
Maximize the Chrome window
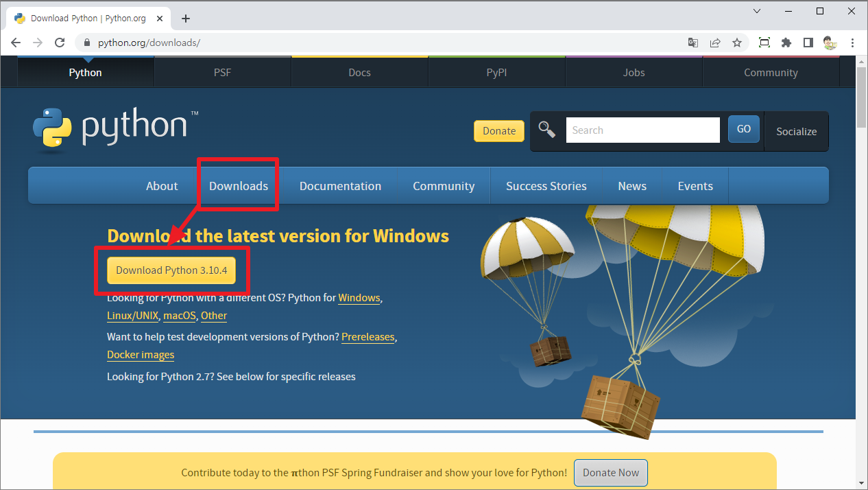coord(820,11)
